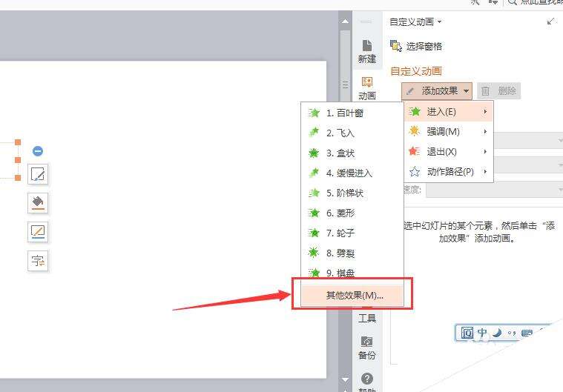This screenshot has width=563, height=392.
Task: Open the 选择窗格 pane
Action: point(416,46)
